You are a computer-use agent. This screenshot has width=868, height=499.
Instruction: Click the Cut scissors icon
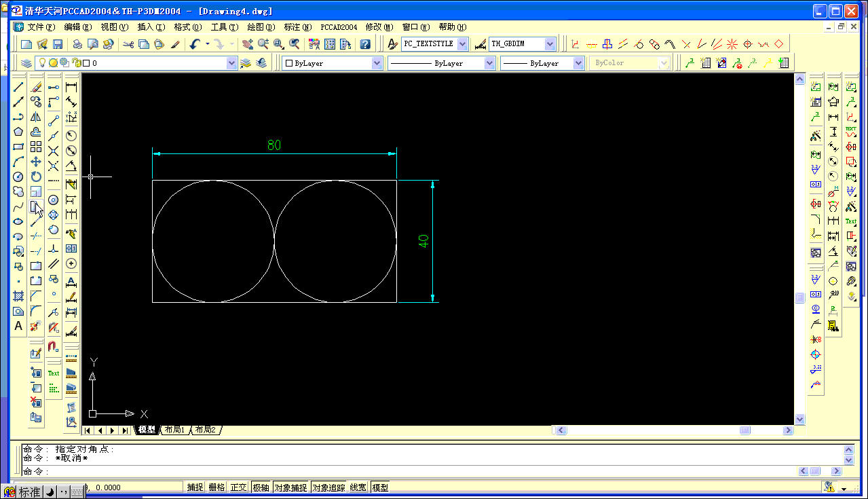tap(128, 44)
